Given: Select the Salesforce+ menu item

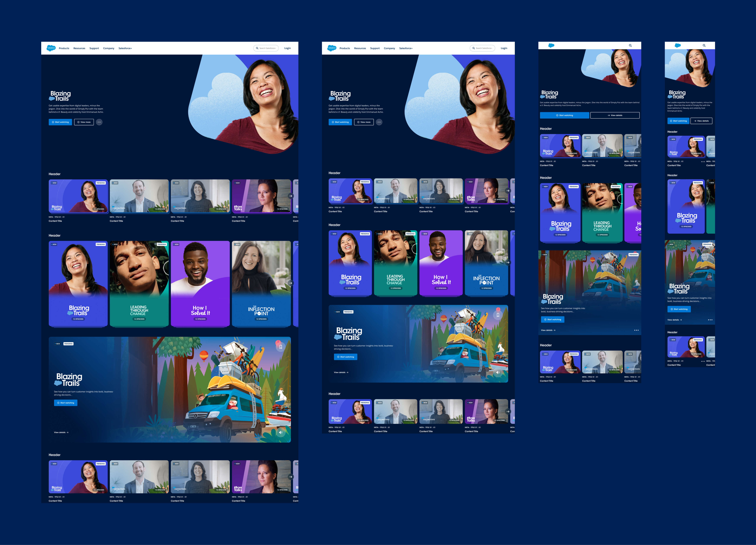Looking at the screenshot, I should click(125, 48).
